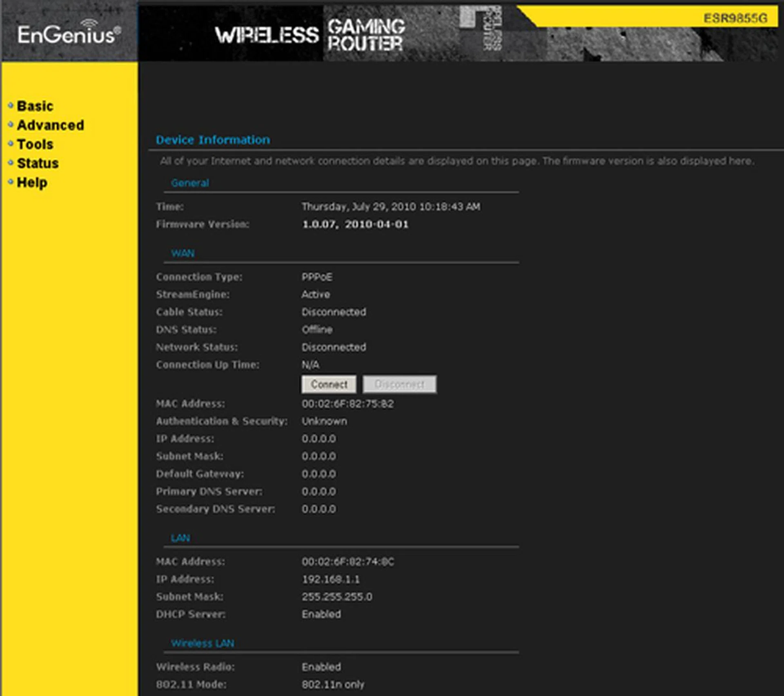
Task: Click the General section header
Action: pyautogui.click(x=190, y=183)
